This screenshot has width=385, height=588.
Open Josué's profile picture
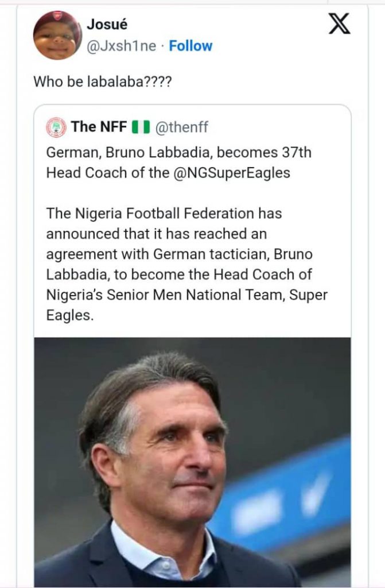click(57, 36)
